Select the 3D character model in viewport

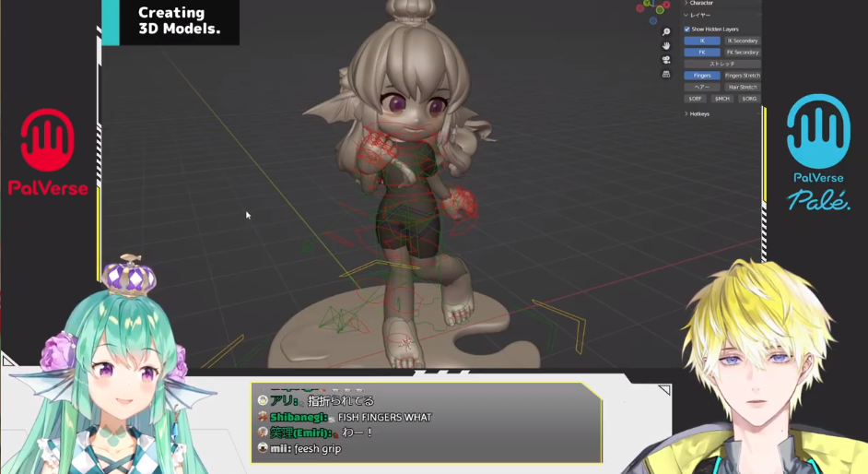pos(410,183)
